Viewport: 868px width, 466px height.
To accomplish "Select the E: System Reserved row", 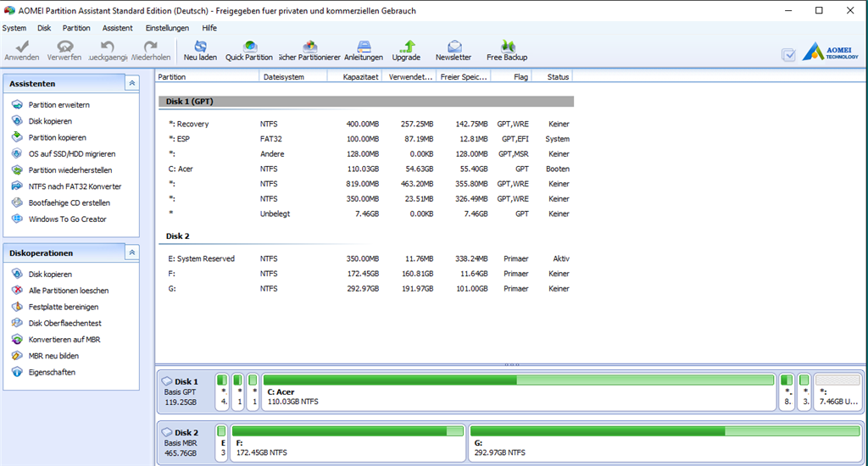I will pos(366,258).
